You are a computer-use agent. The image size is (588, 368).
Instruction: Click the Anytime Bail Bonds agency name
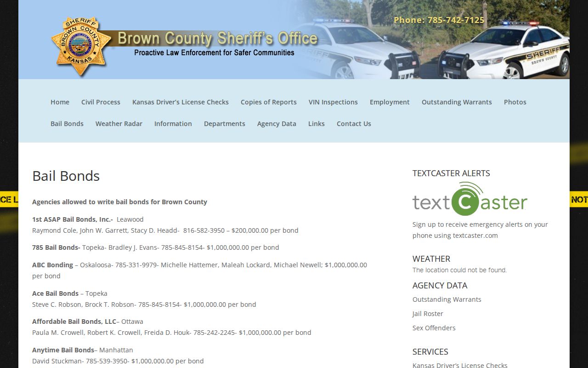tap(63, 350)
